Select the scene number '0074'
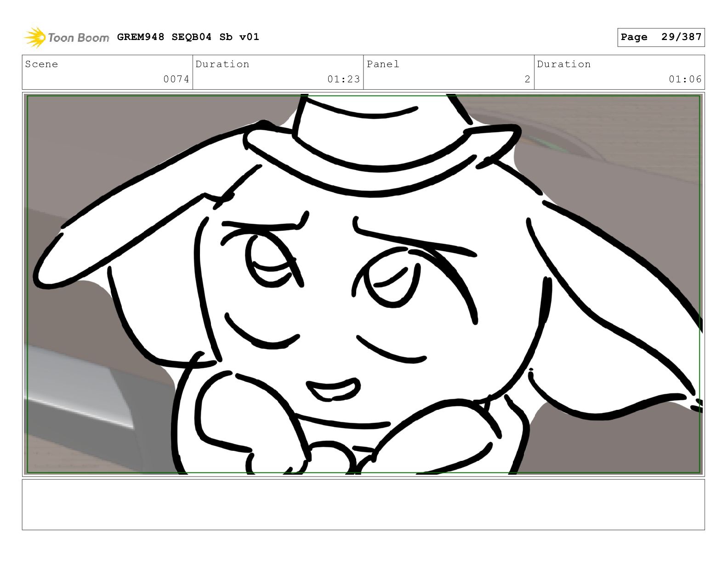728x563 pixels. pyautogui.click(x=176, y=79)
